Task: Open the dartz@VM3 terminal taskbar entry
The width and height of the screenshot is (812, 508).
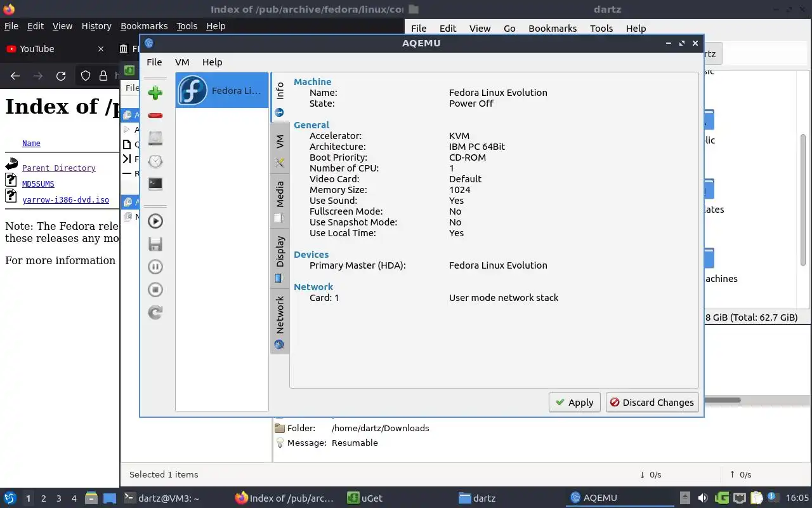Action: [x=174, y=498]
